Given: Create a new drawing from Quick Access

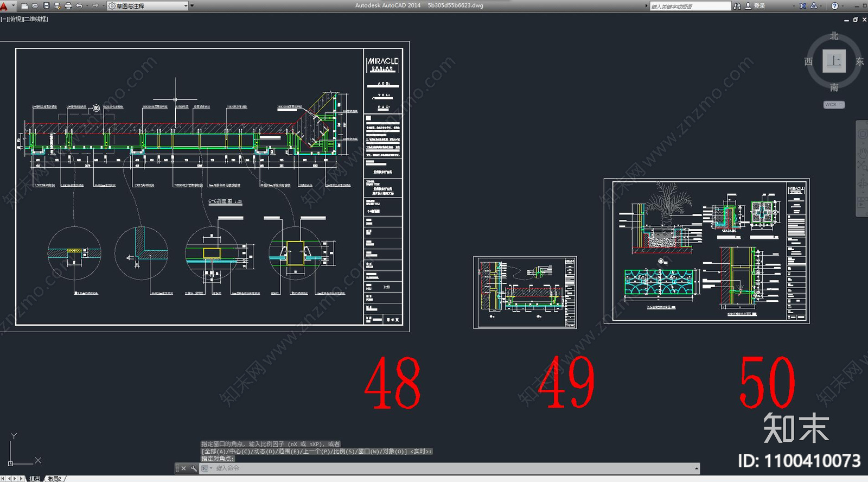Looking at the screenshot, I should (x=24, y=6).
